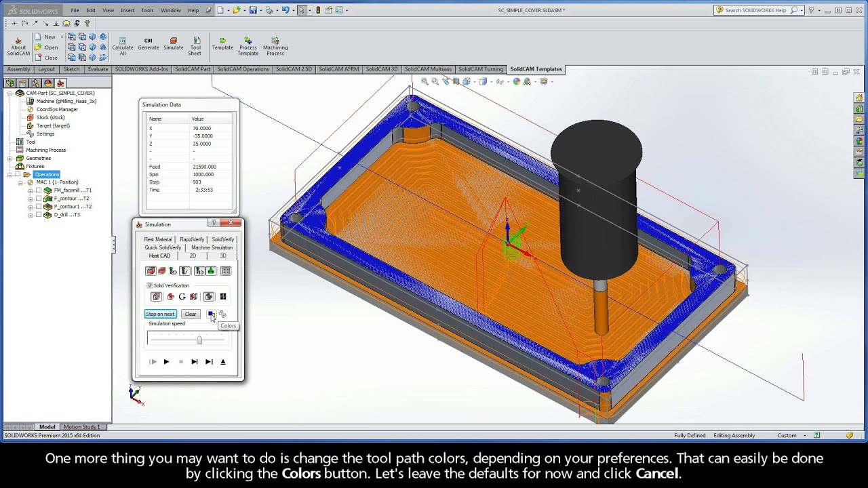Click the Template toolbar icon

tap(222, 44)
